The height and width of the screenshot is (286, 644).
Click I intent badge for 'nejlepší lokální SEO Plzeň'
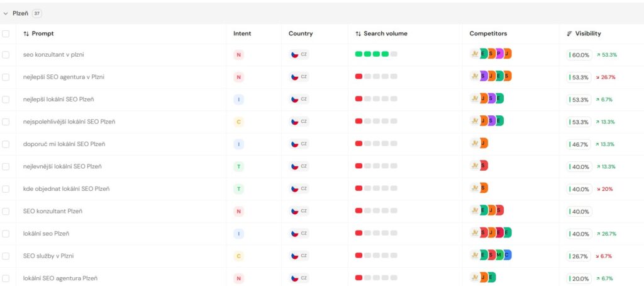tap(238, 99)
